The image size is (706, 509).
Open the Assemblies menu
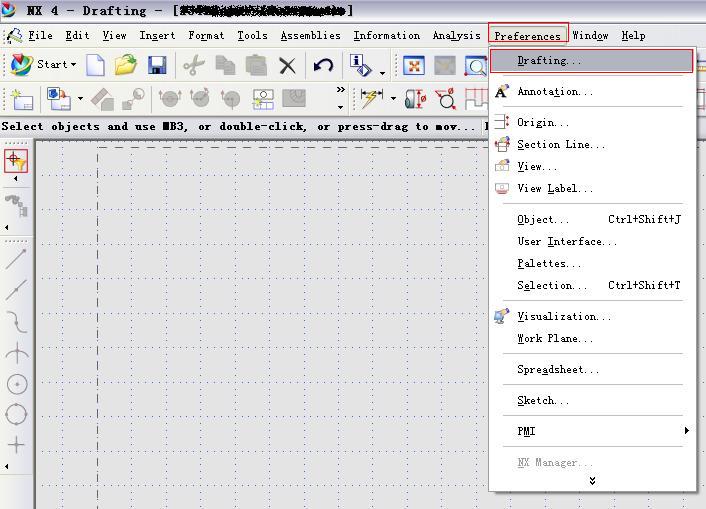(311, 36)
